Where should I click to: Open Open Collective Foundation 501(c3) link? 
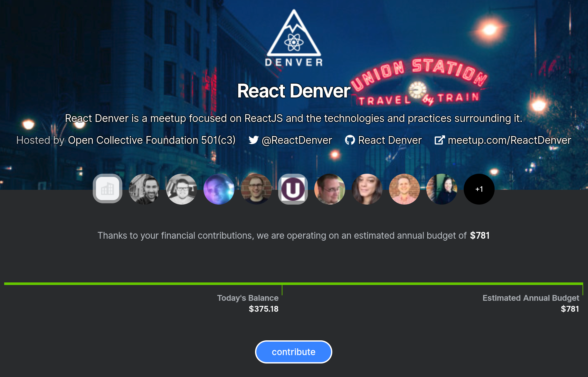point(152,140)
